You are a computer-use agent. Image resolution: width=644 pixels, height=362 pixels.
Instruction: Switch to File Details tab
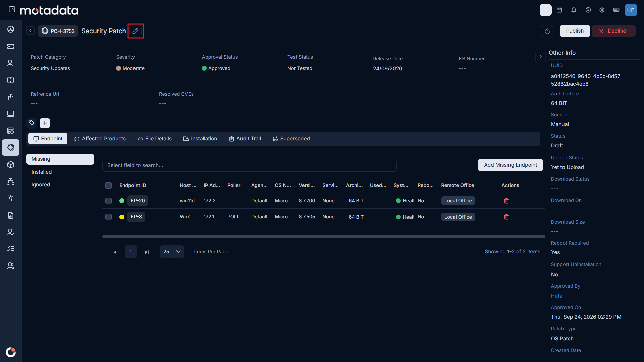click(x=155, y=139)
